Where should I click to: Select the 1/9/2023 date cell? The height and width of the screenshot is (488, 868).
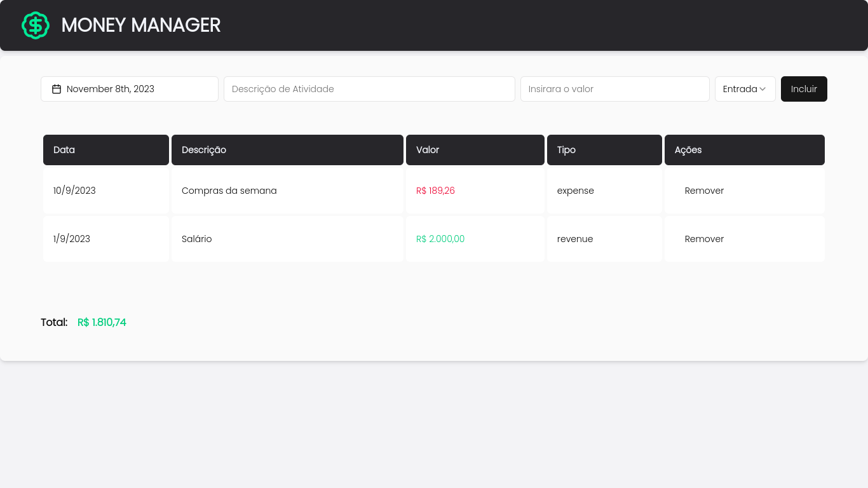pyautogui.click(x=106, y=239)
